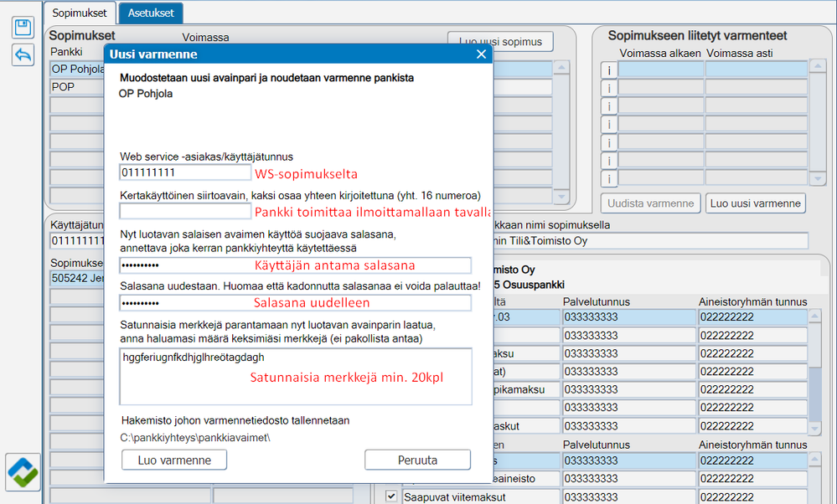Click the Salasana uudestaan password field
Viewport: 837px width, 504px height.
295,303
